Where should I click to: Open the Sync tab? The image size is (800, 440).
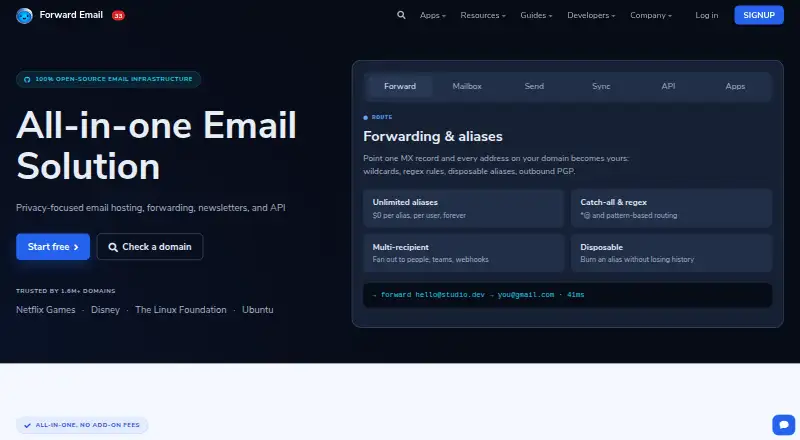click(601, 86)
